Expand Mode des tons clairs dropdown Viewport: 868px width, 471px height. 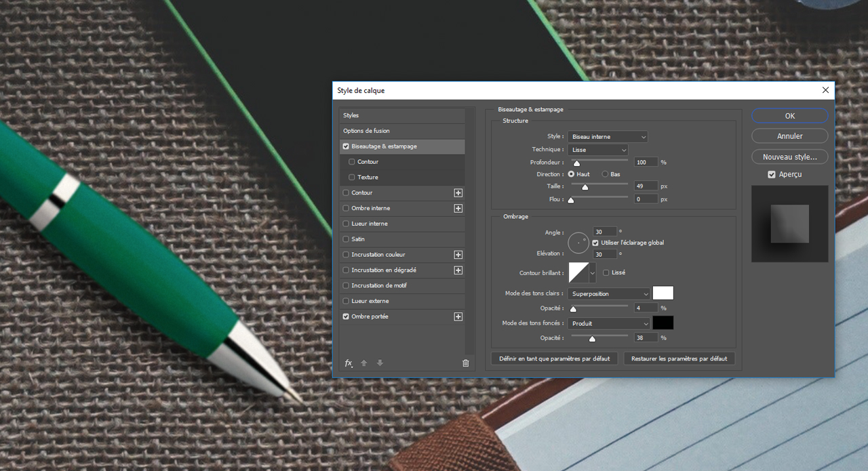[609, 294]
